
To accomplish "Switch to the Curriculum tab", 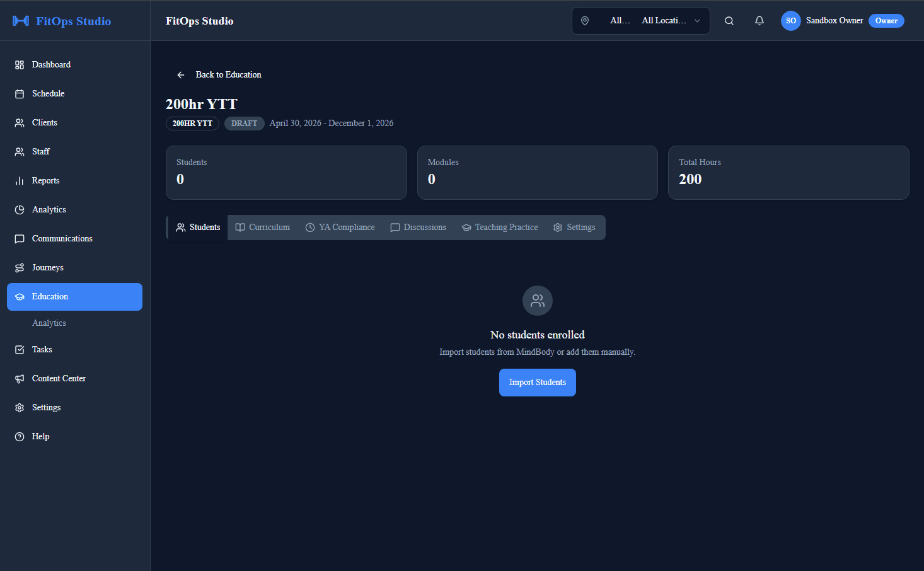I will (x=262, y=227).
